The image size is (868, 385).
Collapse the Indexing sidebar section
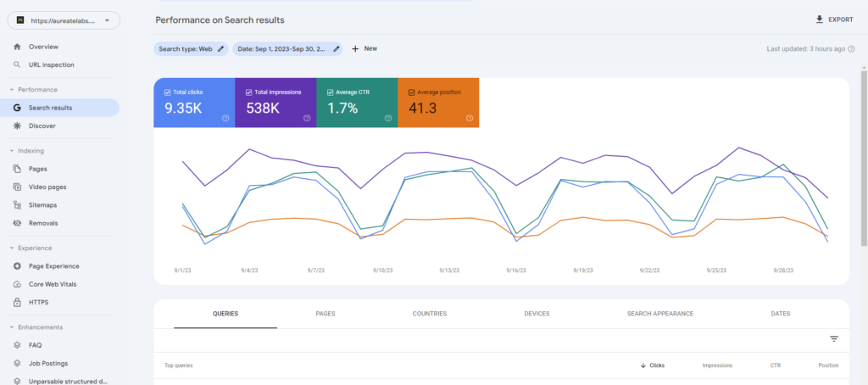coord(12,151)
